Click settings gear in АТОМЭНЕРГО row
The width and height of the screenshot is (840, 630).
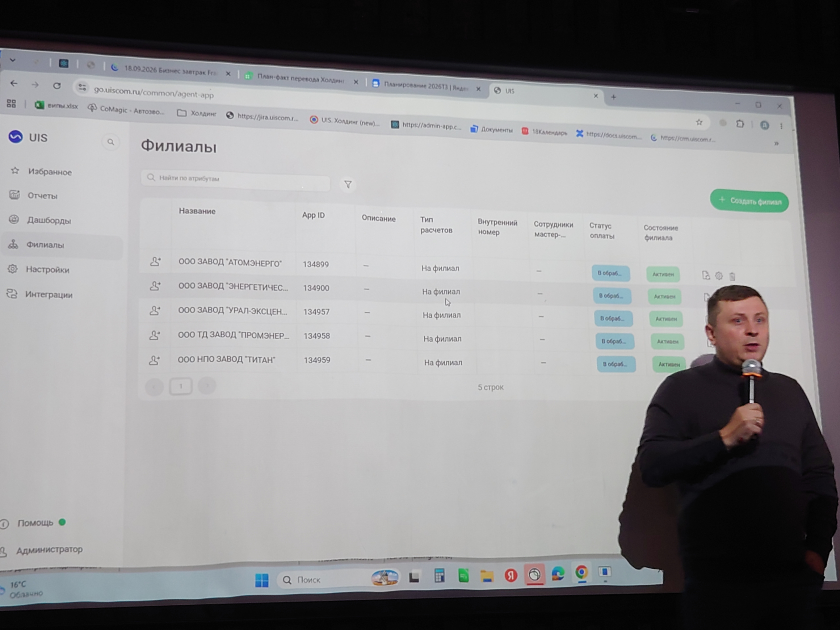point(719,276)
